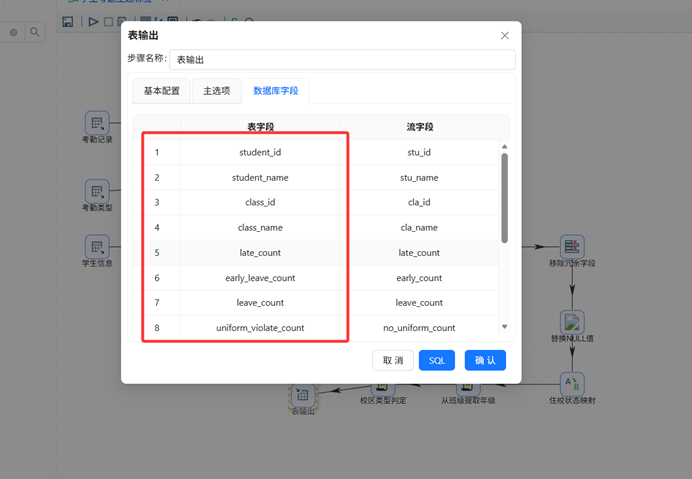
Task: Click the 取消 button
Action: 393,360
